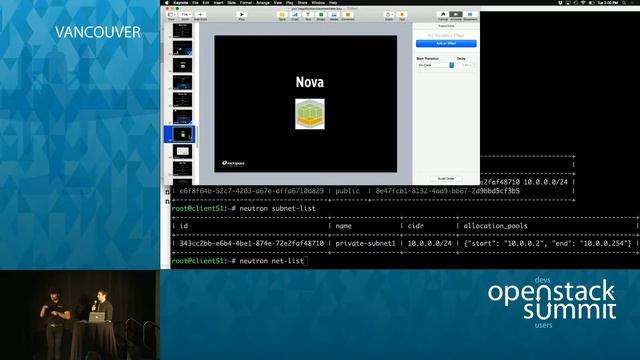This screenshot has height=360, width=640.
Task: Click the Delay field in Transitions
Action: pyautogui.click(x=465, y=65)
